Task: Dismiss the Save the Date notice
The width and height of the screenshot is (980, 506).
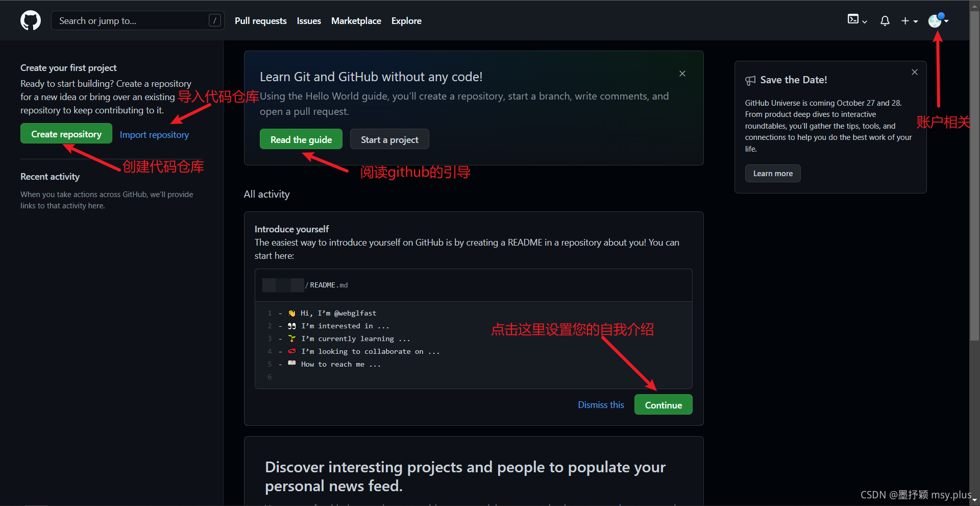Action: 915,72
